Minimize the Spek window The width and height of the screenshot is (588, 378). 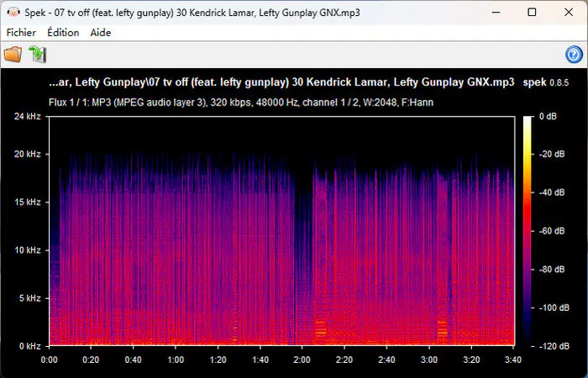click(x=496, y=13)
